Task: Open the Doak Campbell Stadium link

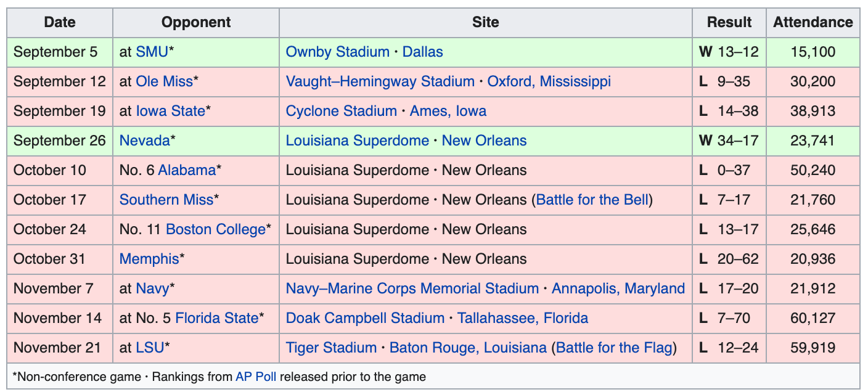Action: 365,318
